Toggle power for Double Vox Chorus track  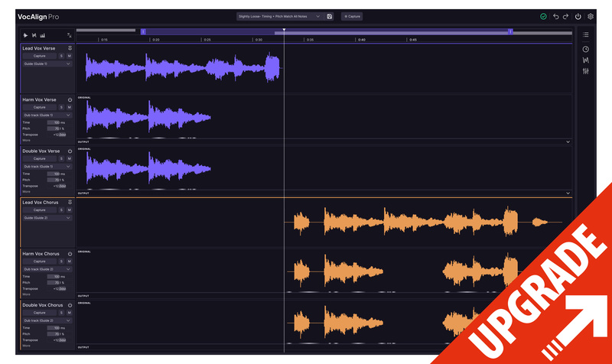click(x=70, y=305)
